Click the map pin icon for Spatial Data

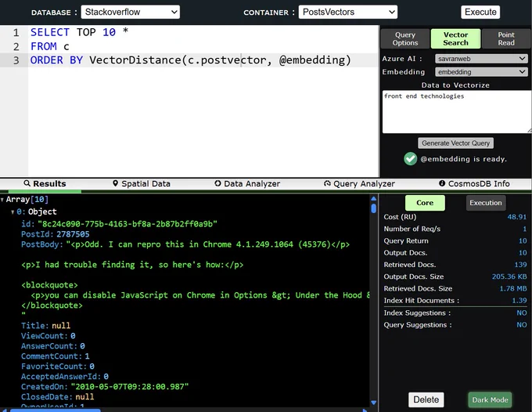coord(115,183)
